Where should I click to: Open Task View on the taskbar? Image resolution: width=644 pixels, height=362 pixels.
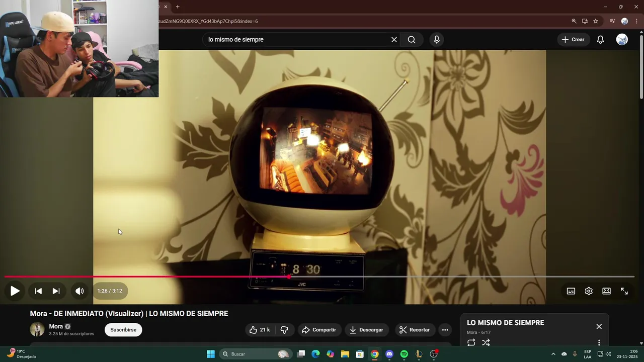[301, 354]
